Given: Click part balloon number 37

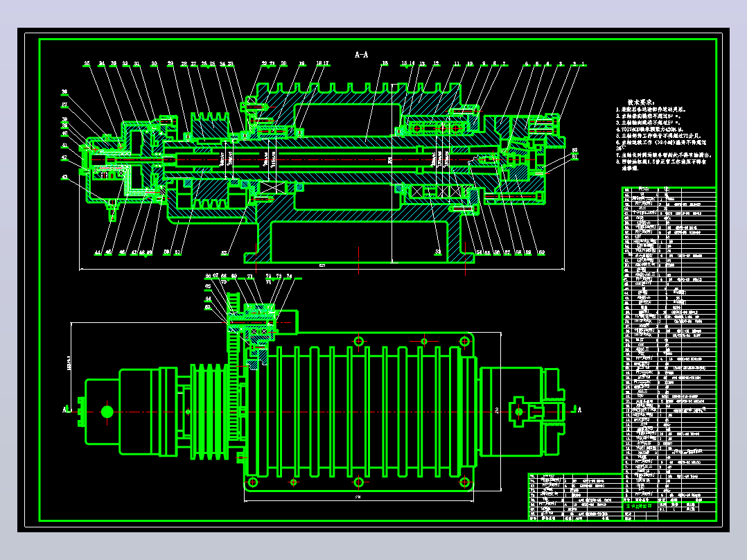Looking at the screenshot, I should tap(64, 105).
